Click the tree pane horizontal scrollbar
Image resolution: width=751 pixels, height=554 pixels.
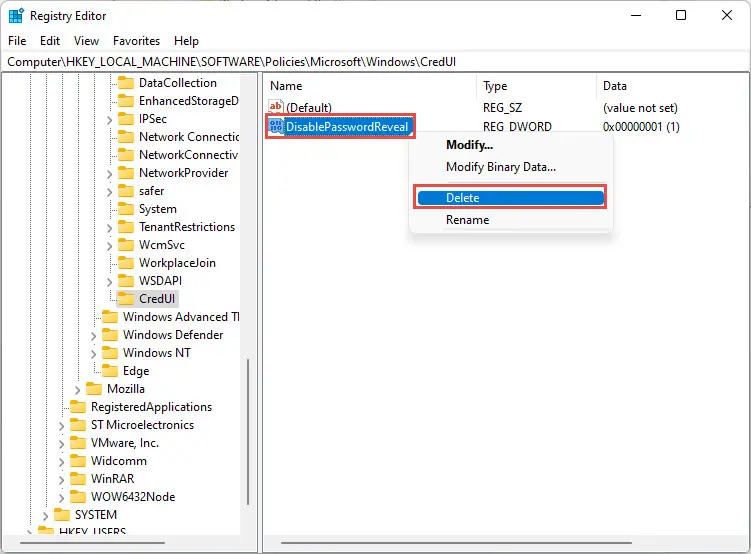[x=92, y=543]
